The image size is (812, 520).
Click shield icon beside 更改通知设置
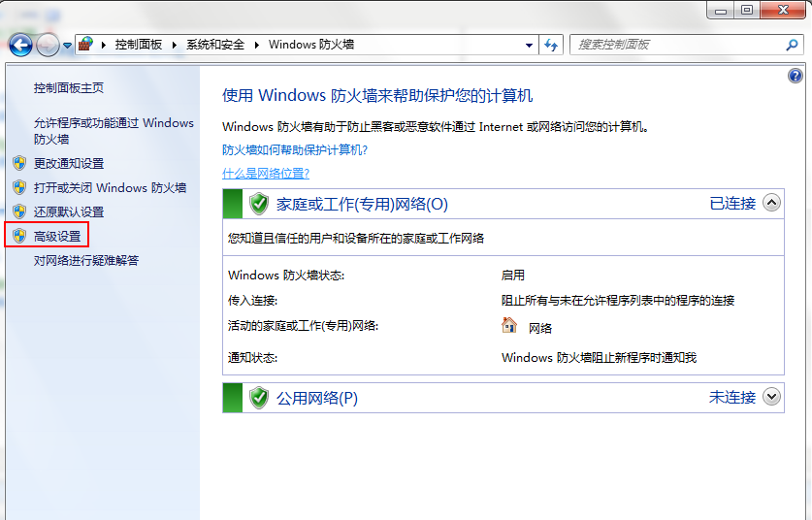click(x=19, y=163)
